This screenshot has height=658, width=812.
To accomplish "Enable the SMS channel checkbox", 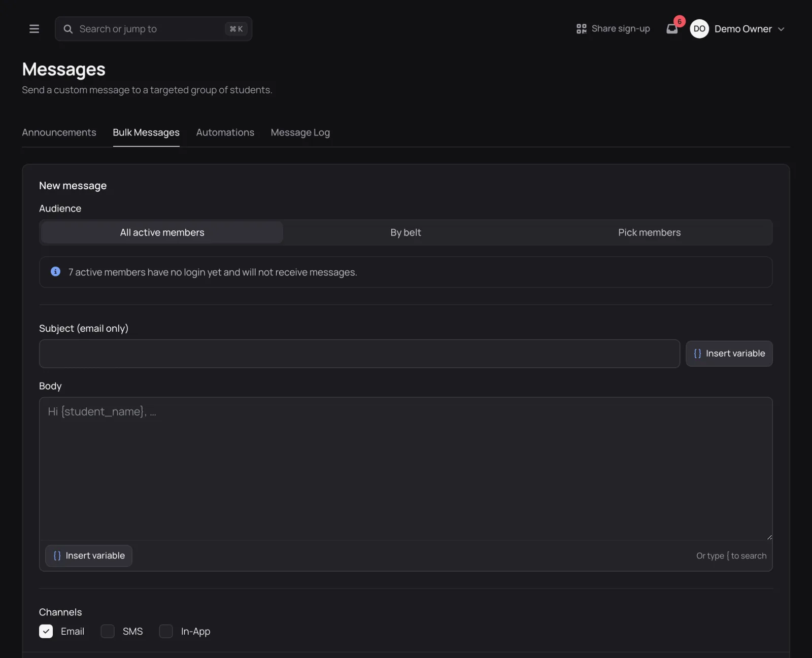I will (x=108, y=632).
